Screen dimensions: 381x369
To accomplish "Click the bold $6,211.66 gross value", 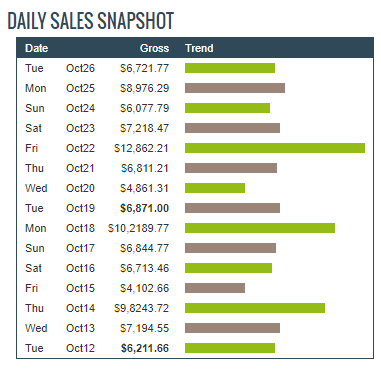I will (x=144, y=348).
